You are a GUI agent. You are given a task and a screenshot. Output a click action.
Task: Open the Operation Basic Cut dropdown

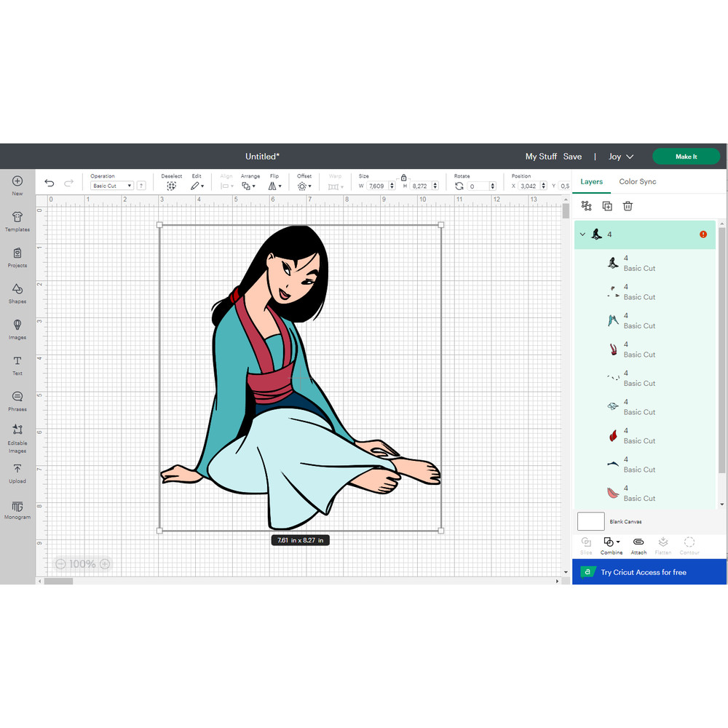[x=111, y=186]
